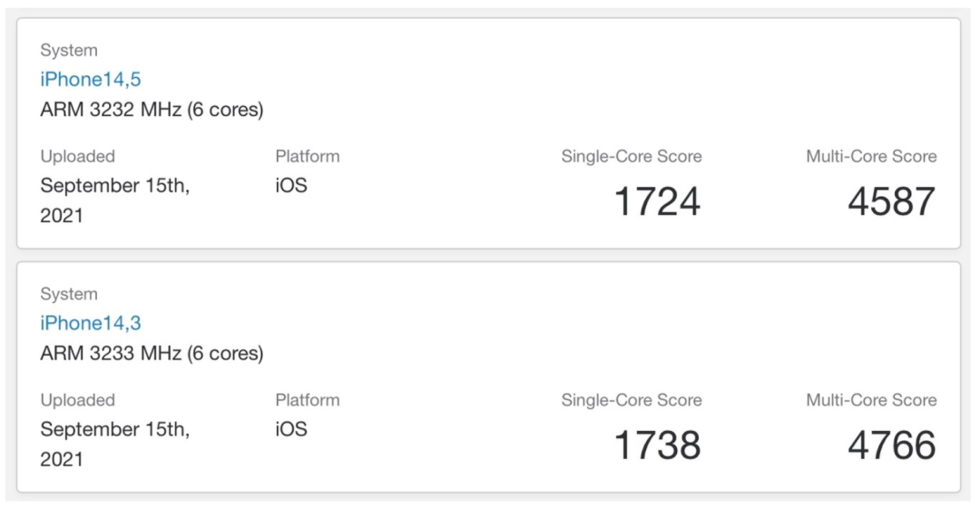980x509 pixels.
Task: Open the iPhone14,5 system link
Action: 91,80
